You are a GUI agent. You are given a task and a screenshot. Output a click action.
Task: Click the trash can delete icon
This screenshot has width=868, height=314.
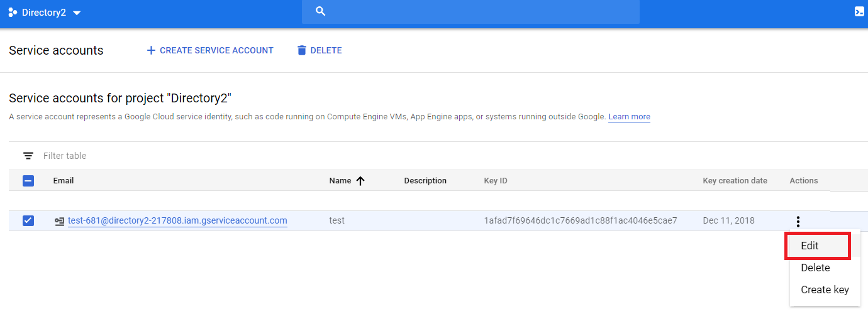click(302, 50)
